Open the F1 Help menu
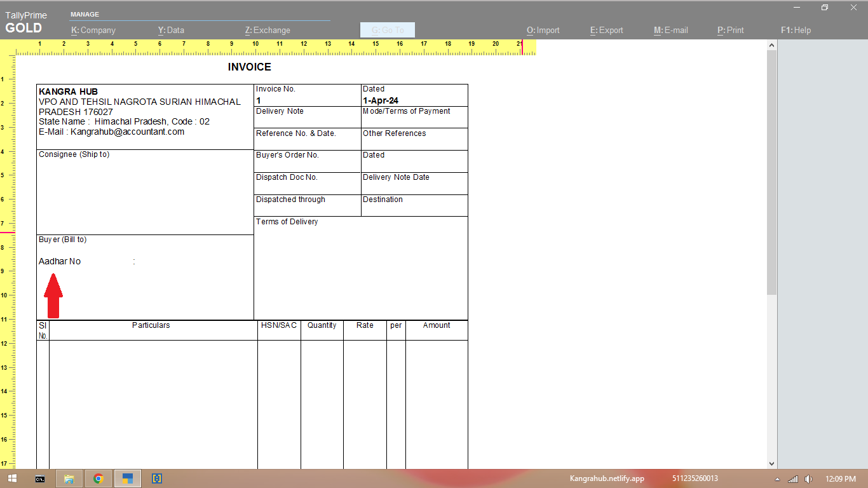This screenshot has height=488, width=868. pos(796,30)
